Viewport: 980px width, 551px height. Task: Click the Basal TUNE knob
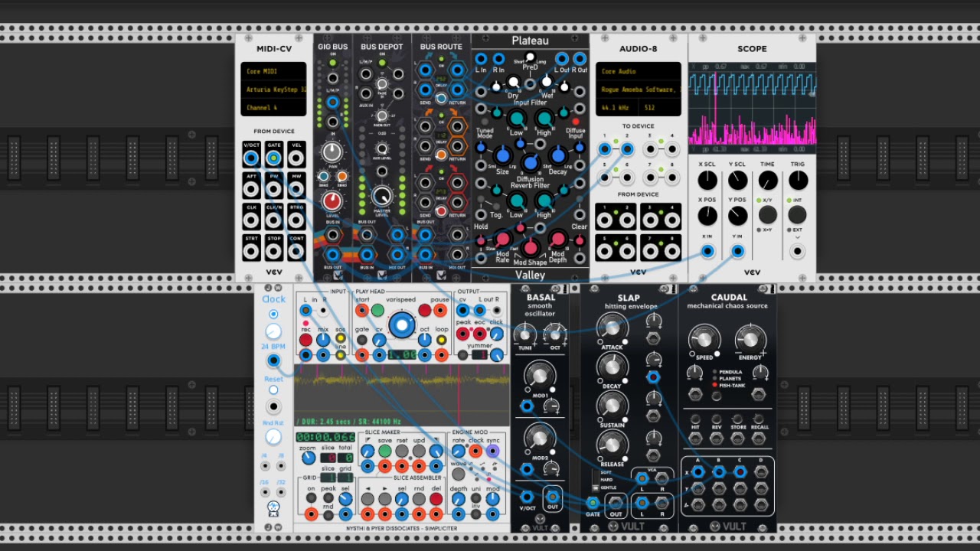tap(525, 334)
